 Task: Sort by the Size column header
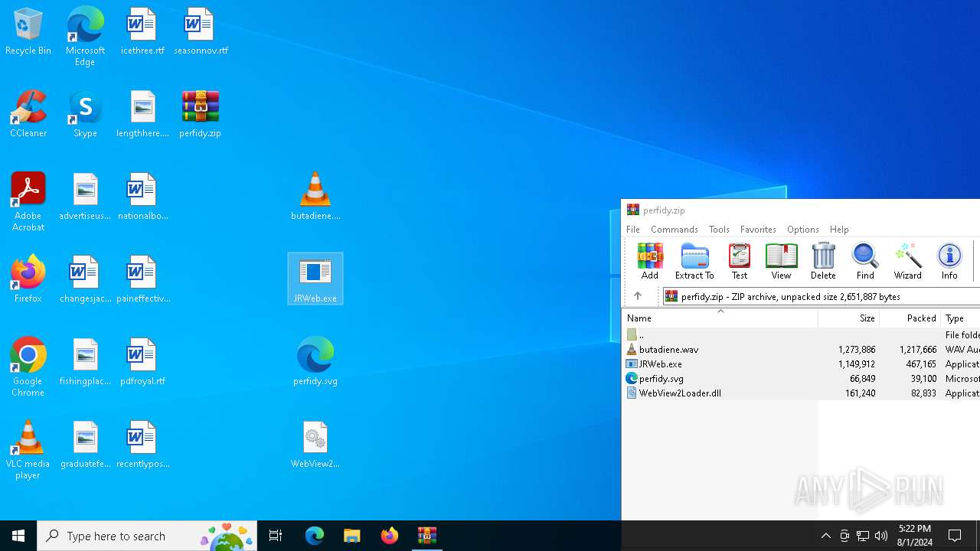tap(848, 318)
